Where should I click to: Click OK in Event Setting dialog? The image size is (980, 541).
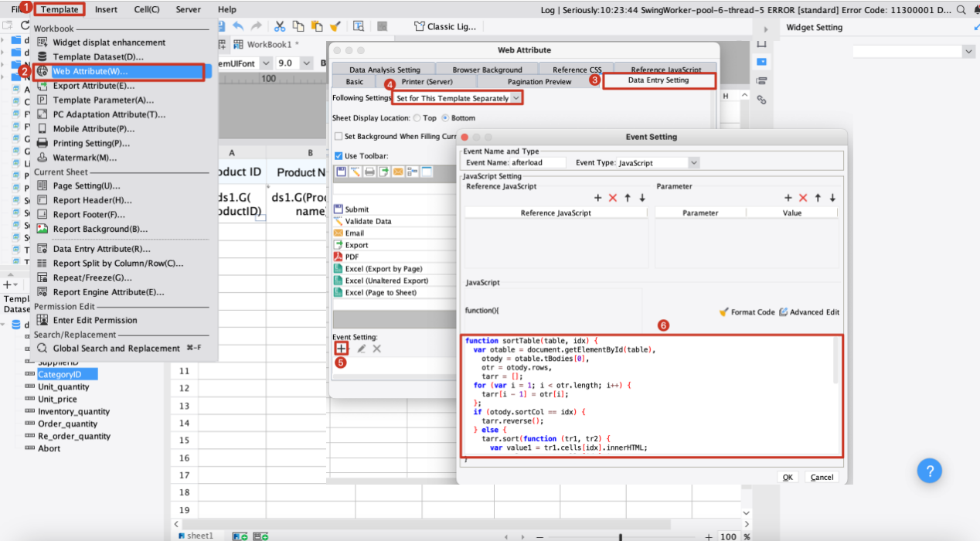point(788,477)
